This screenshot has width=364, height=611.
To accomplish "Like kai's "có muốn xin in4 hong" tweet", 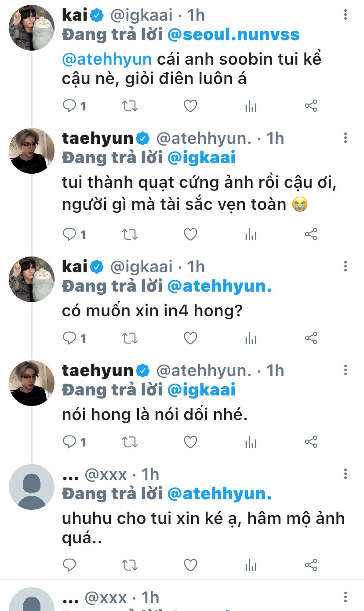I will pyautogui.click(x=190, y=338).
